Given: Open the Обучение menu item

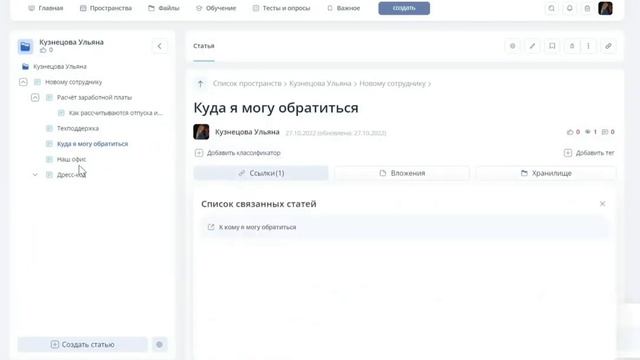Looking at the screenshot, I should [x=216, y=8].
